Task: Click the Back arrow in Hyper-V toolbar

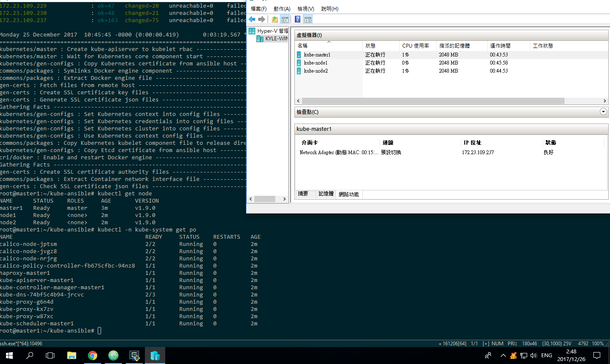Action: pyautogui.click(x=252, y=19)
